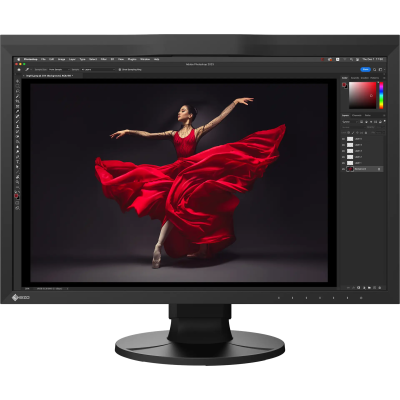Image resolution: width=400 pixels, height=400 pixels.
Task: Open the Filter menu
Action: (104, 59)
